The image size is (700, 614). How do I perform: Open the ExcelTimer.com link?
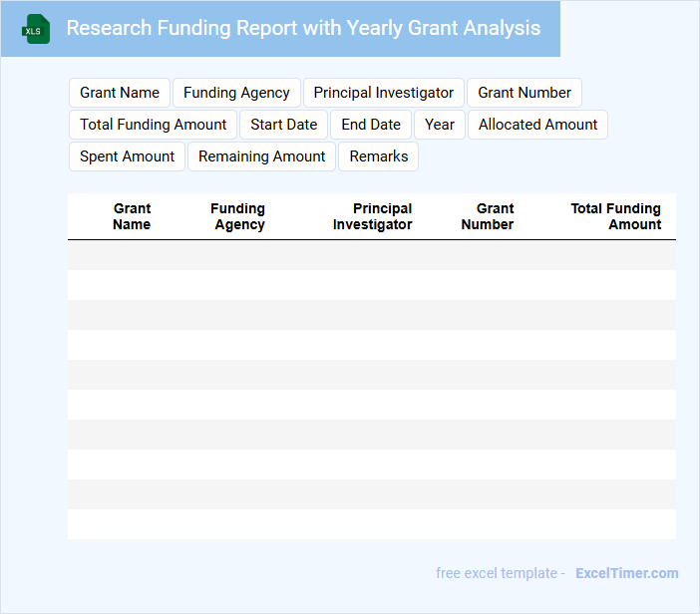[x=626, y=573]
